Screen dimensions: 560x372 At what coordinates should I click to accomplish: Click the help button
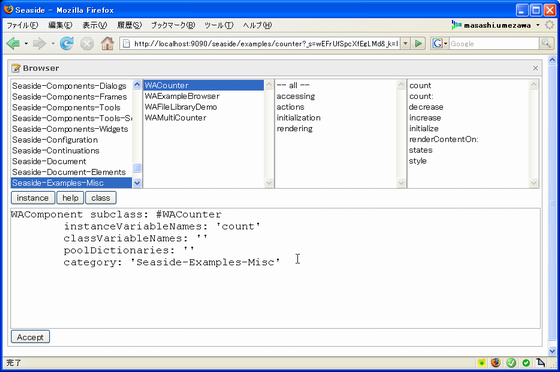pyautogui.click(x=70, y=198)
